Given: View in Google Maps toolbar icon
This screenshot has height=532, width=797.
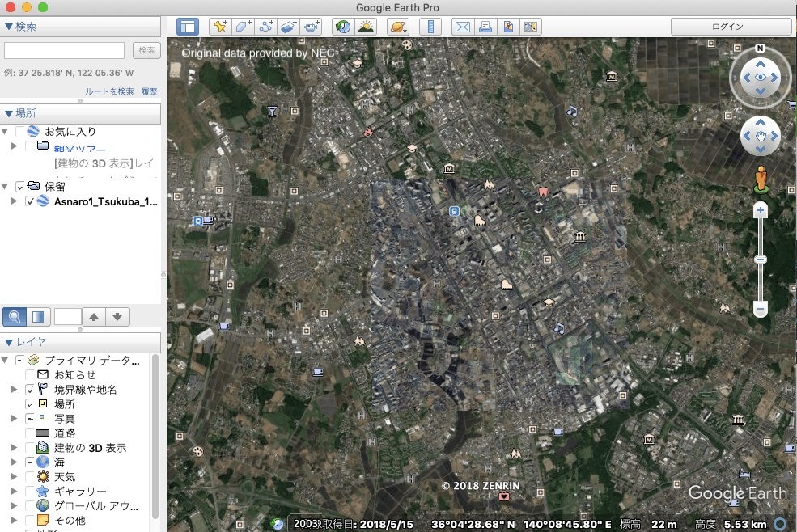Looking at the screenshot, I should coord(530,27).
